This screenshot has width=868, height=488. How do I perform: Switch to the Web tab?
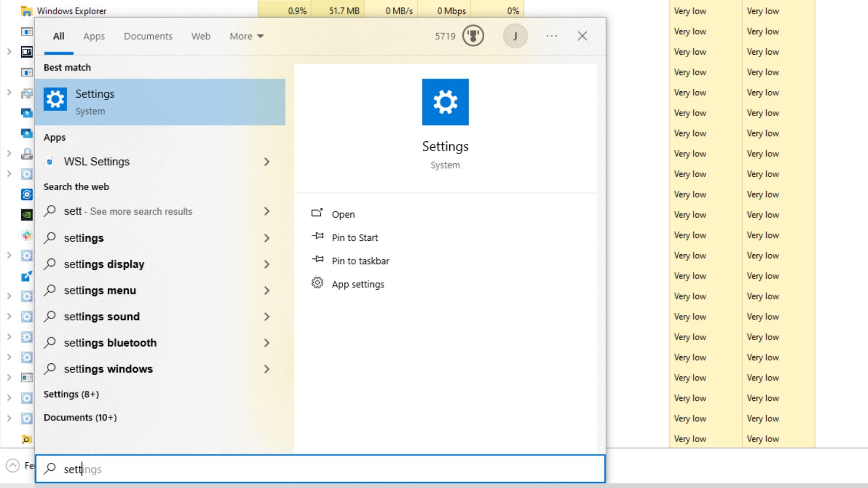point(201,36)
